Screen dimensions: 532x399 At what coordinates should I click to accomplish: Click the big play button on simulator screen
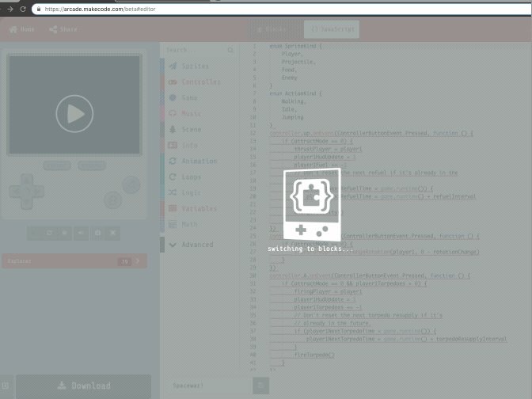coord(74,114)
